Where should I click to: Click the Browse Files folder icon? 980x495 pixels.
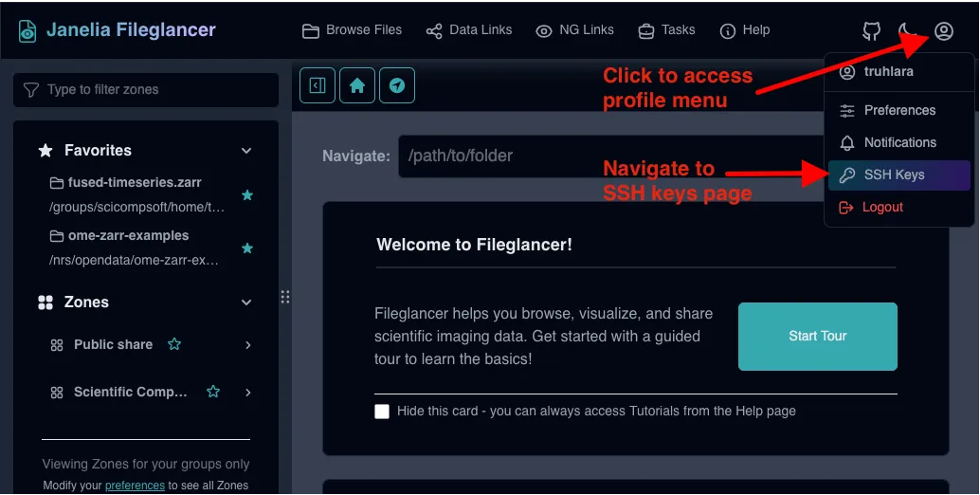point(311,30)
